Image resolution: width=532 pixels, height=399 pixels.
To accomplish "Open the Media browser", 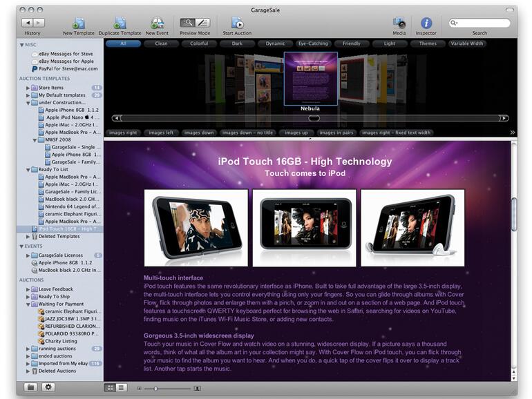I will point(399,23).
